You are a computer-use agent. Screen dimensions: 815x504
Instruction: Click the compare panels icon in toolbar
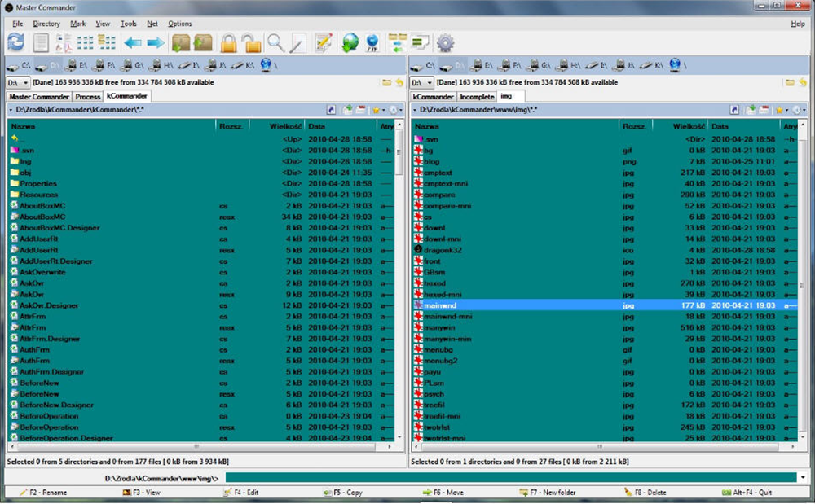point(420,42)
